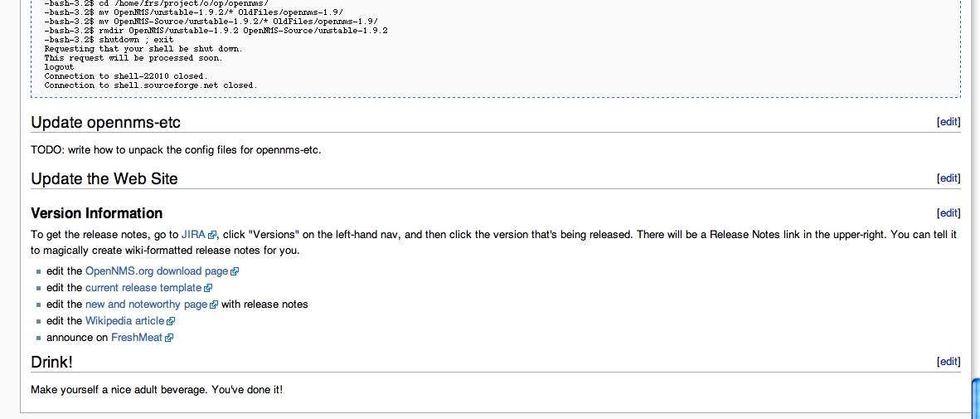980x419 pixels.
Task: Click the Update the Web Site heading
Action: 104,179
